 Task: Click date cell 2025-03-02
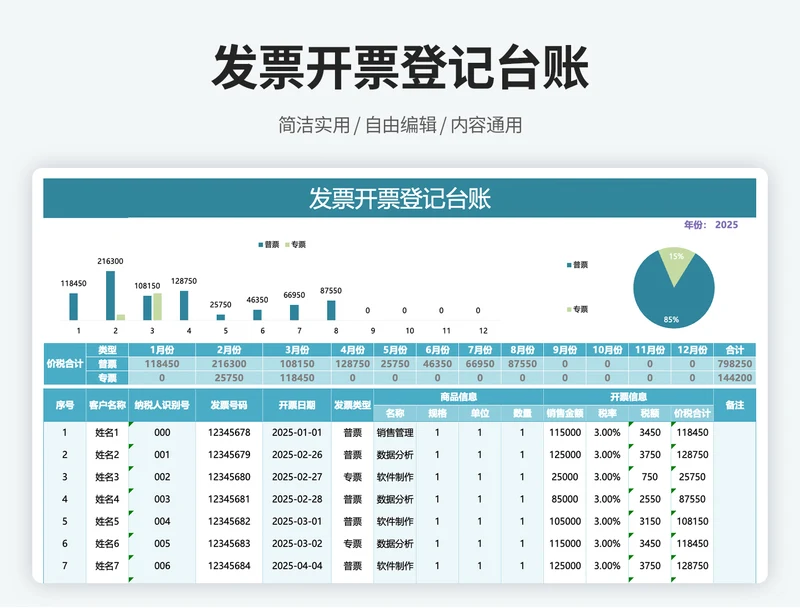point(297,544)
